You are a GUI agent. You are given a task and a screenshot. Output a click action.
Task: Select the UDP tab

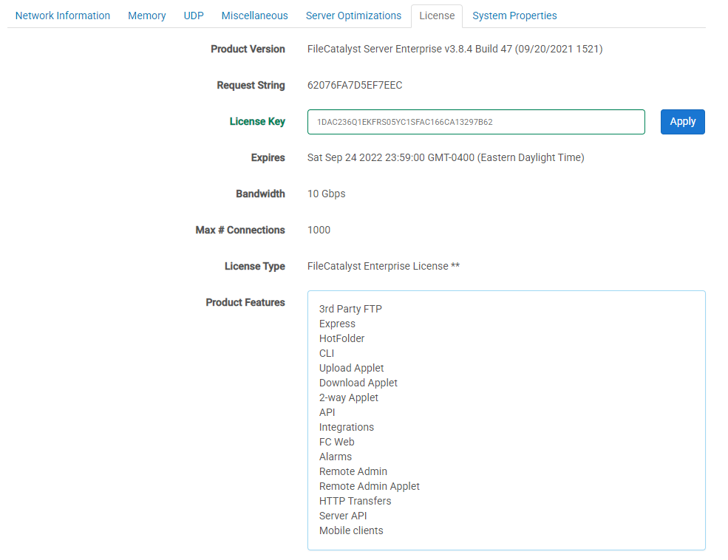(194, 16)
